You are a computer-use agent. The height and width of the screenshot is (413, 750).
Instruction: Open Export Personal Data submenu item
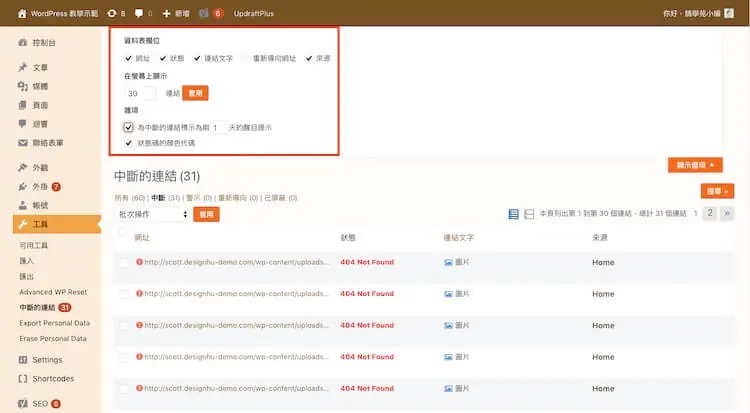(55, 323)
